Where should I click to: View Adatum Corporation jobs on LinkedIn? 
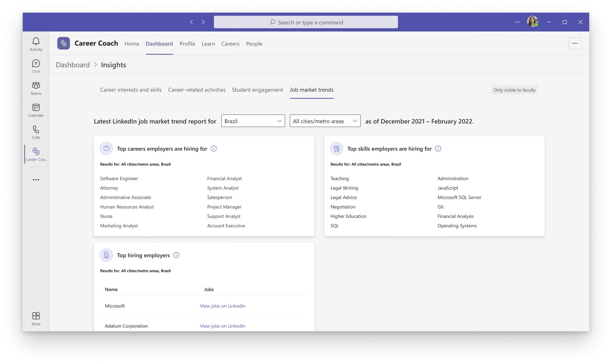coord(222,326)
